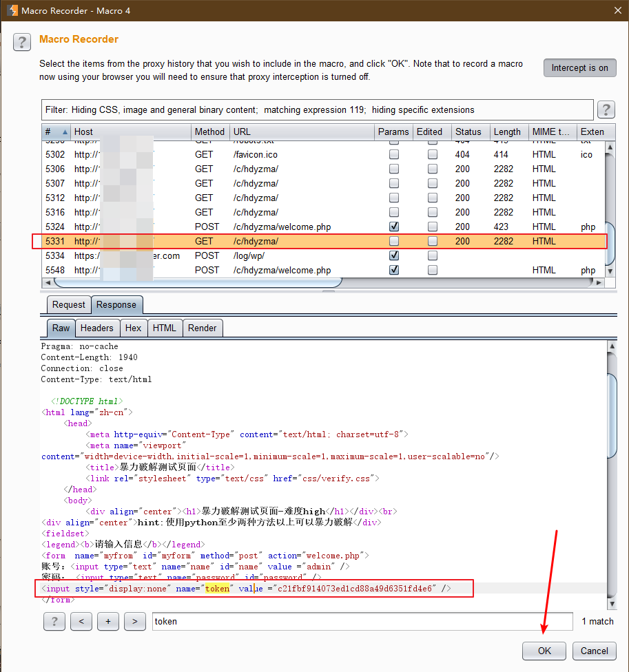Sort table by Method column header
The image size is (629, 672).
(x=209, y=132)
